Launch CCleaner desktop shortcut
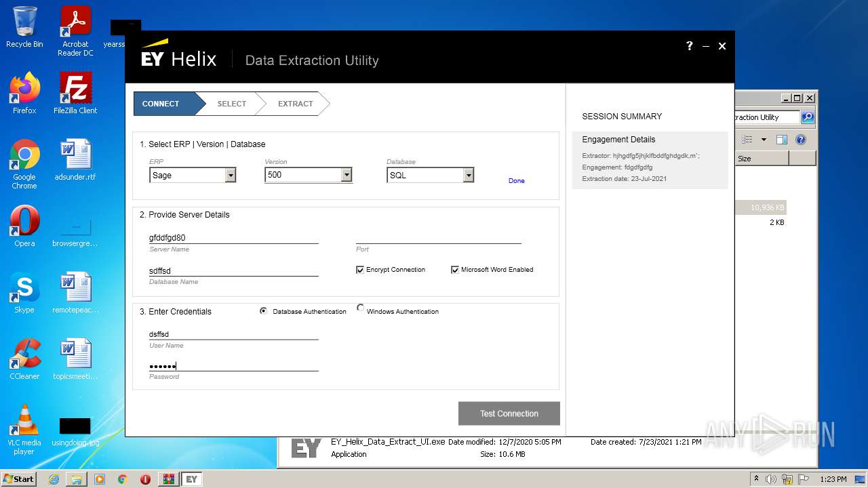 [24, 359]
